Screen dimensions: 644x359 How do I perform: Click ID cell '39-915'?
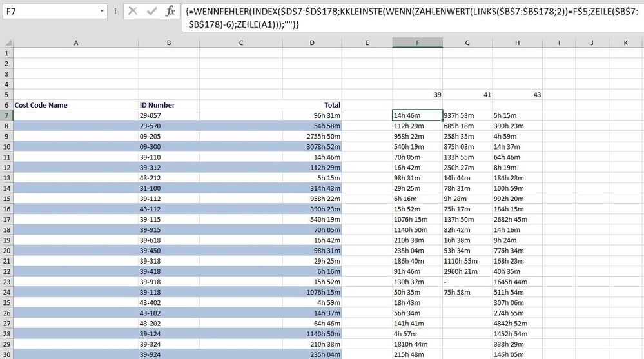[169, 230]
